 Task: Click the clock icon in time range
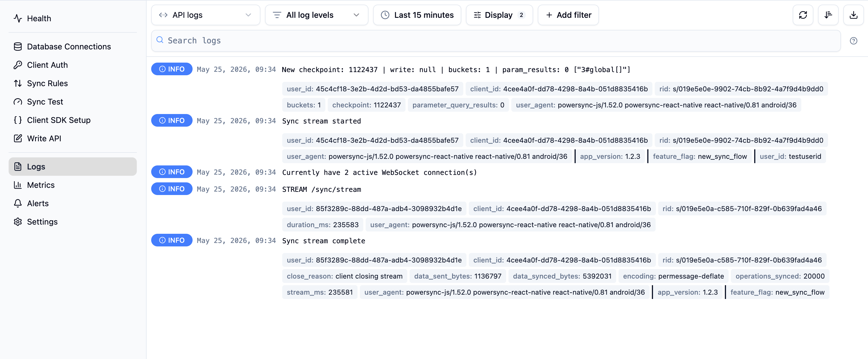[385, 15]
